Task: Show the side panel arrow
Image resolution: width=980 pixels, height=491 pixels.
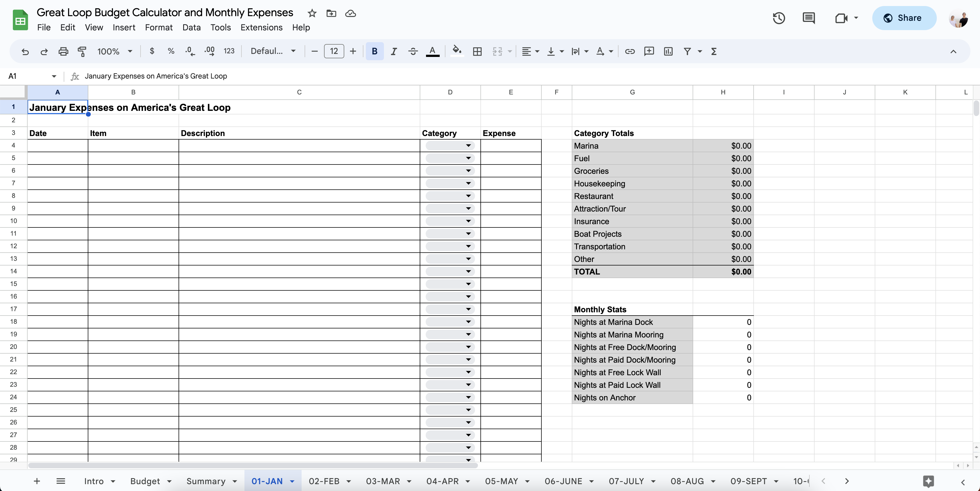Action: 963,482
